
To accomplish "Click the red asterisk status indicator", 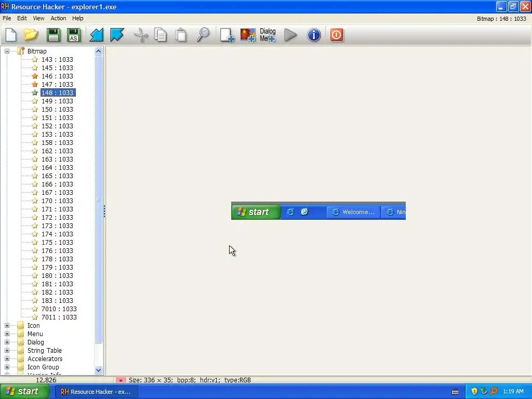I will pos(121,380).
